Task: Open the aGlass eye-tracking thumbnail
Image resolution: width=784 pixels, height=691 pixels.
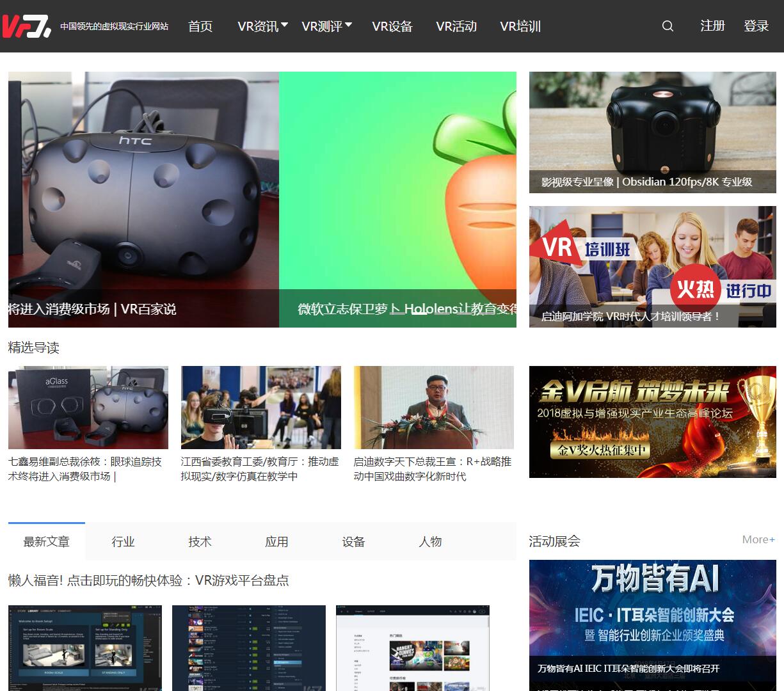Action: tap(88, 408)
